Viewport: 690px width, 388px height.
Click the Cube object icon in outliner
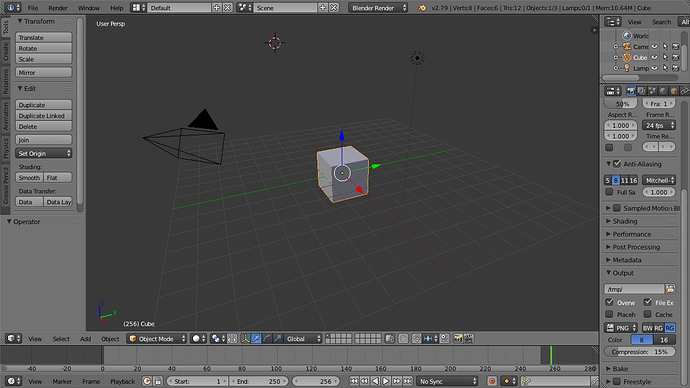point(627,57)
